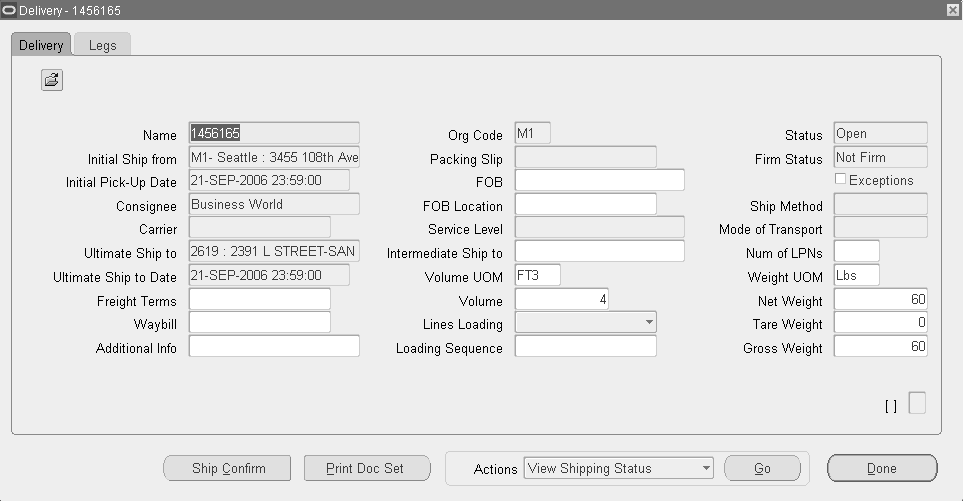963x501 pixels.
Task: Close the Delivery window
Action: pos(953,10)
